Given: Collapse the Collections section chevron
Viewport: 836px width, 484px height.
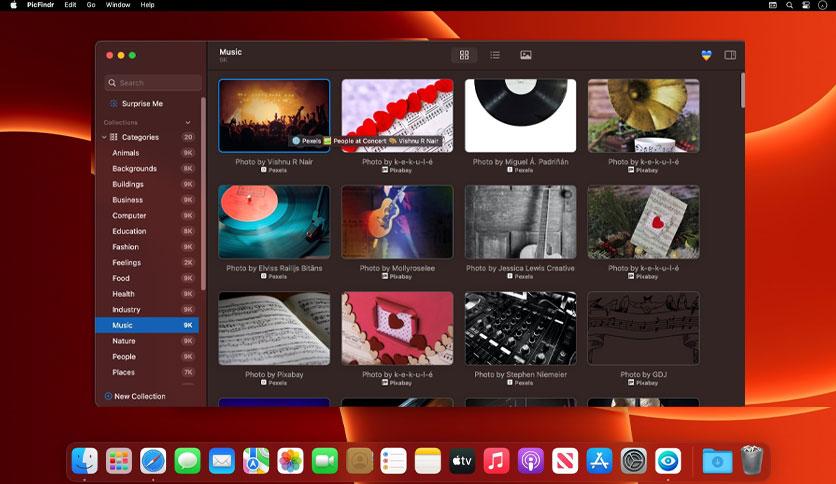Looking at the screenshot, I should pos(188,123).
